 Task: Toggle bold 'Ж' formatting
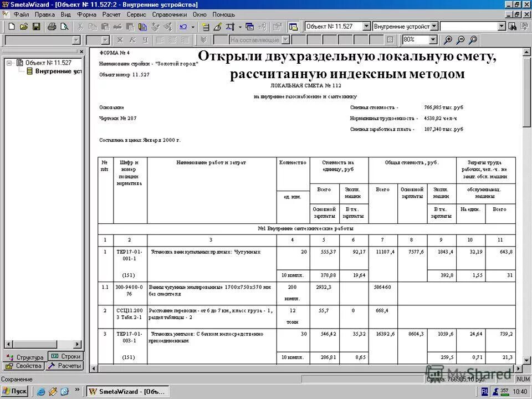[120, 40]
